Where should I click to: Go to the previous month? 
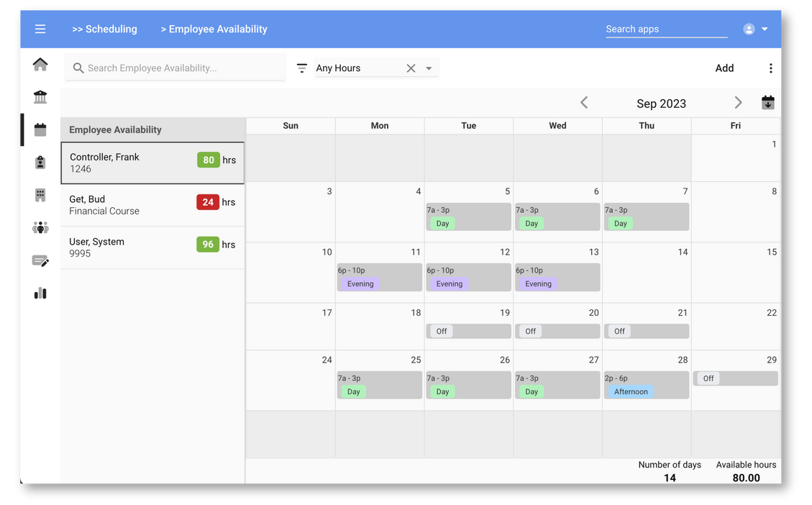click(x=584, y=103)
